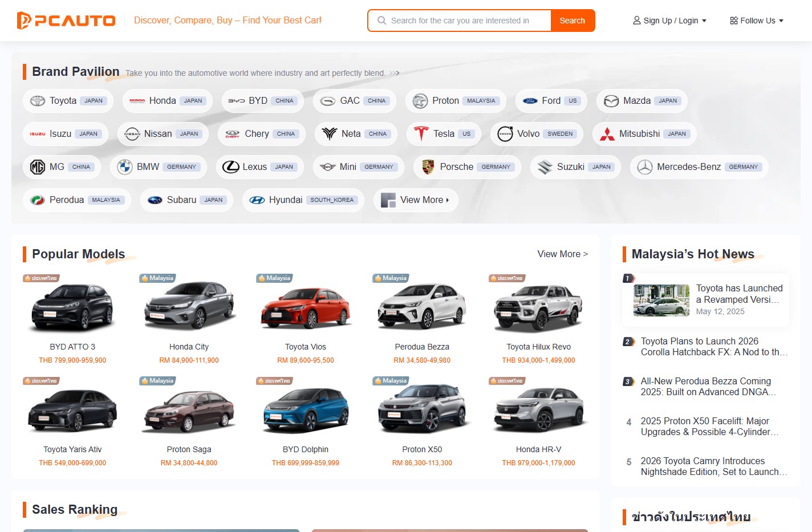Read news about 2026 Corolla Hatchback FX
Image resolution: width=812 pixels, height=532 pixels.
(714, 347)
